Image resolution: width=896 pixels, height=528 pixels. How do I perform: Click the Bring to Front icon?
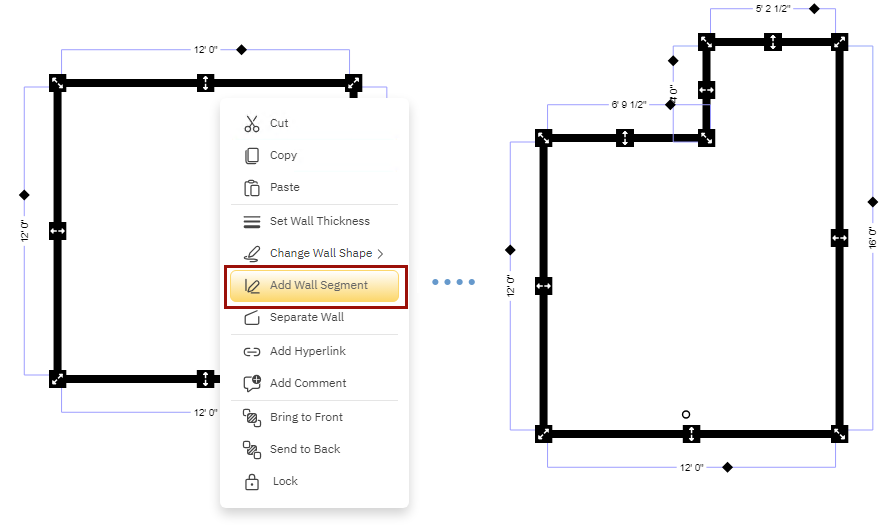point(252,418)
